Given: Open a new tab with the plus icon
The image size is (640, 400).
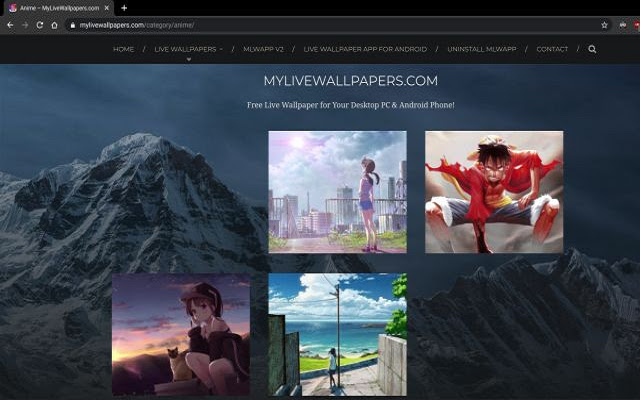Looking at the screenshot, I should [124, 8].
